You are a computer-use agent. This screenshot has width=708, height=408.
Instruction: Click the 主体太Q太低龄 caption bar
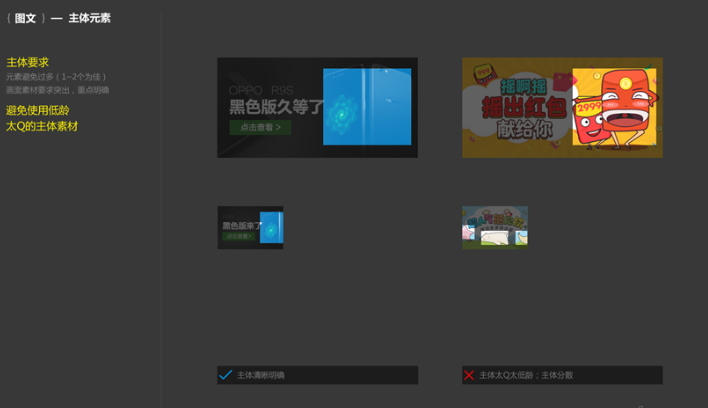(562, 375)
